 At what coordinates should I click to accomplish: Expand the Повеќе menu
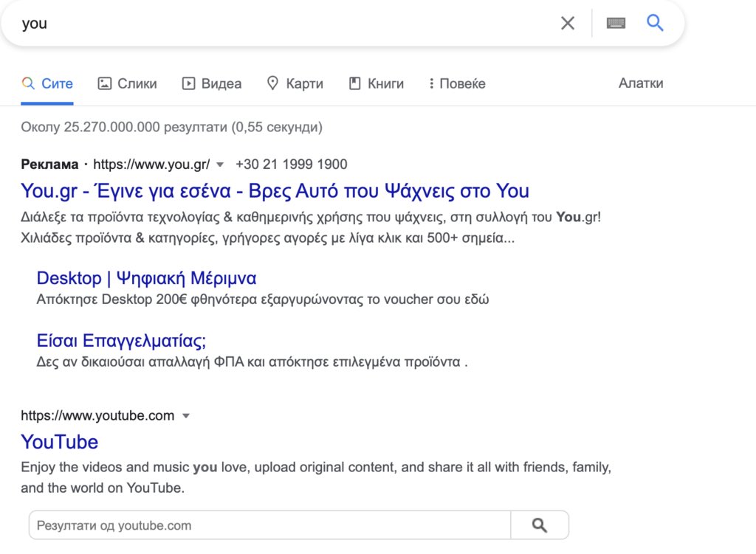457,84
